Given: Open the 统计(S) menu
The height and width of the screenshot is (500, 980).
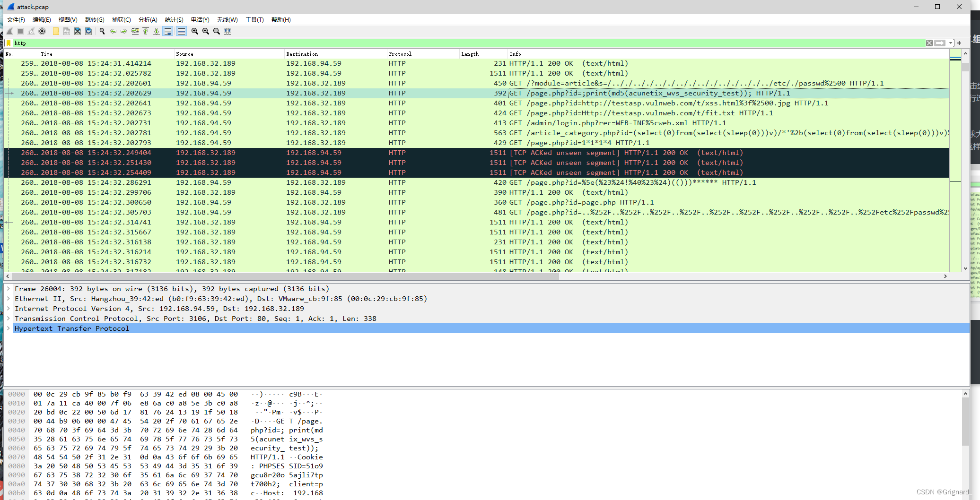Looking at the screenshot, I should tap(174, 20).
